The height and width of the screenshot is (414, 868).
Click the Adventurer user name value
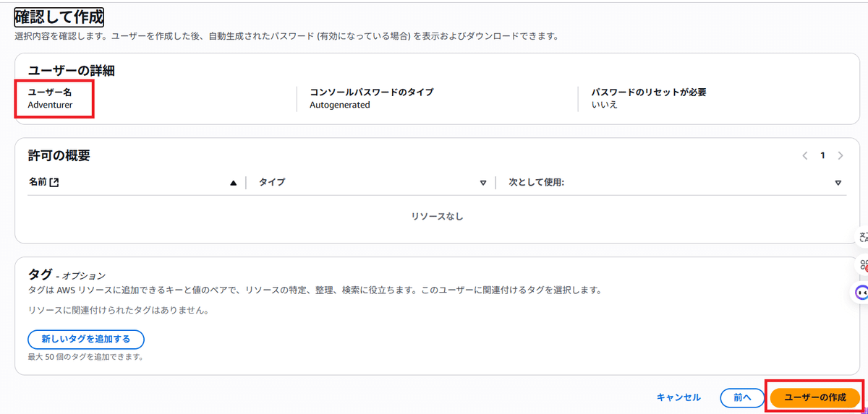coord(50,105)
